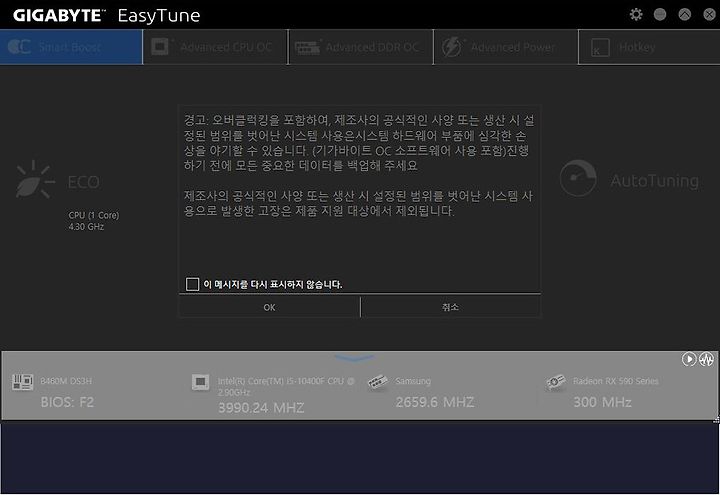Click the 'Samsung' memory label
Screen dimensions: 720x495
click(413, 381)
